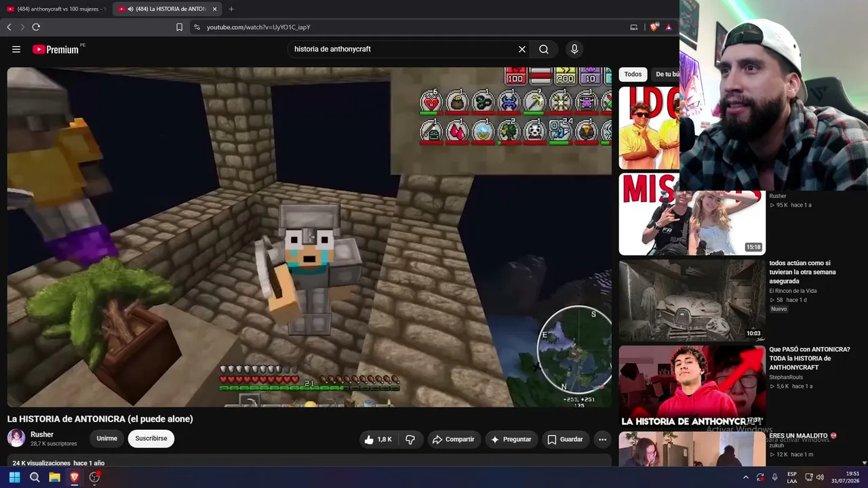This screenshot has width=868, height=488.
Task: Click the '24 K visualizaciones' description line
Action: (x=58, y=463)
